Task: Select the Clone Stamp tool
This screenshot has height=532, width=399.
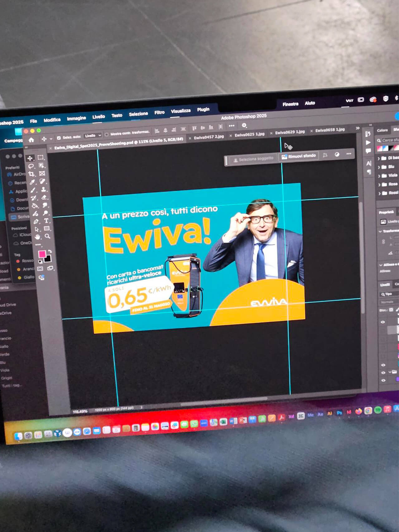Action: click(x=44, y=189)
